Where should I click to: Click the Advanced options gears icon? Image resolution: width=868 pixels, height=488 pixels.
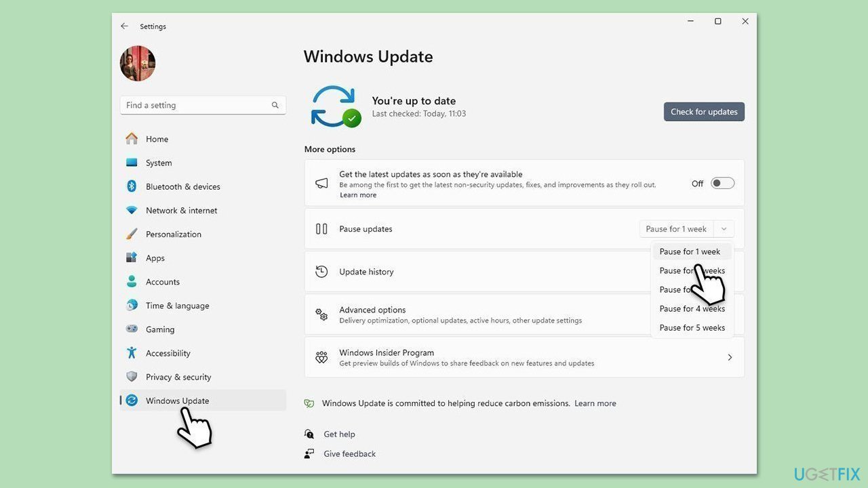(x=321, y=314)
